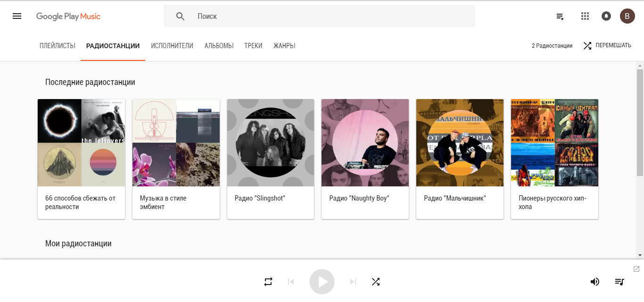644x302 pixels.
Task: Toggle repeat mode in the player
Action: [268, 282]
